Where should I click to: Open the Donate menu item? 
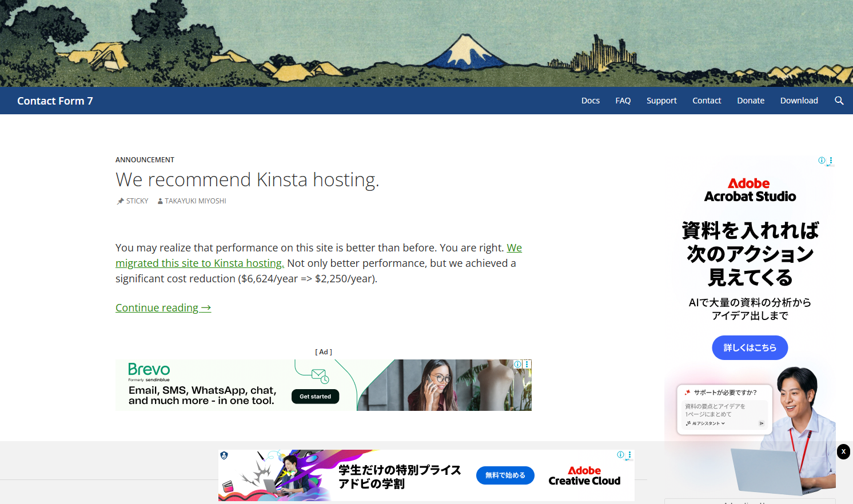(x=751, y=101)
